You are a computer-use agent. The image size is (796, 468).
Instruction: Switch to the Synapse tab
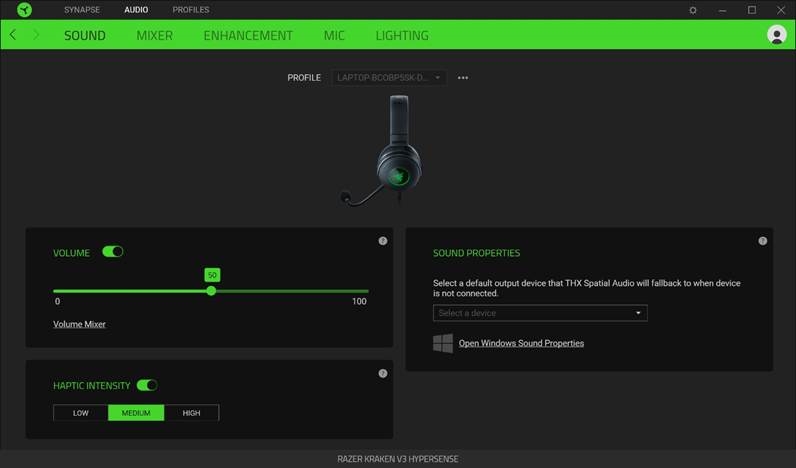pyautogui.click(x=82, y=10)
